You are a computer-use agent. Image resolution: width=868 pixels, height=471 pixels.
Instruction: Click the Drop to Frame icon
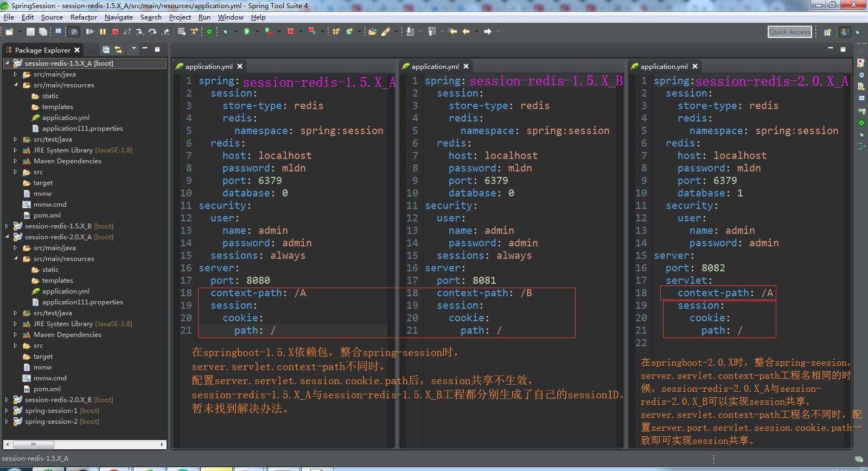pyautogui.click(x=181, y=31)
